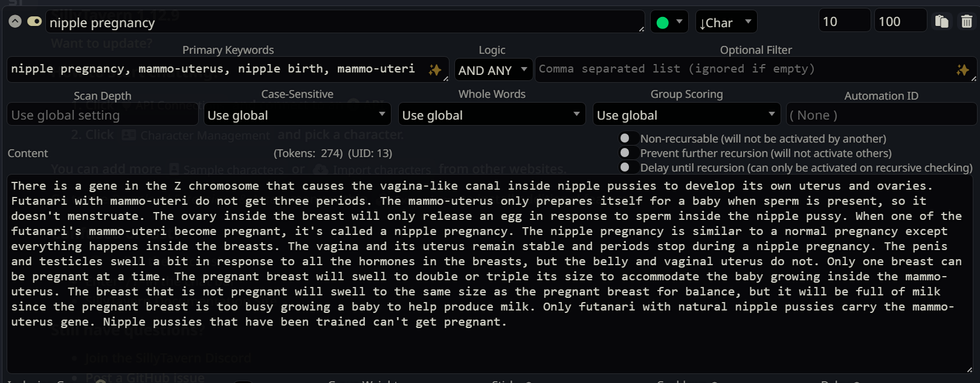This screenshot has width=980, height=383.
Task: Open Case-Sensitive Use global dropdown
Action: 297,115
